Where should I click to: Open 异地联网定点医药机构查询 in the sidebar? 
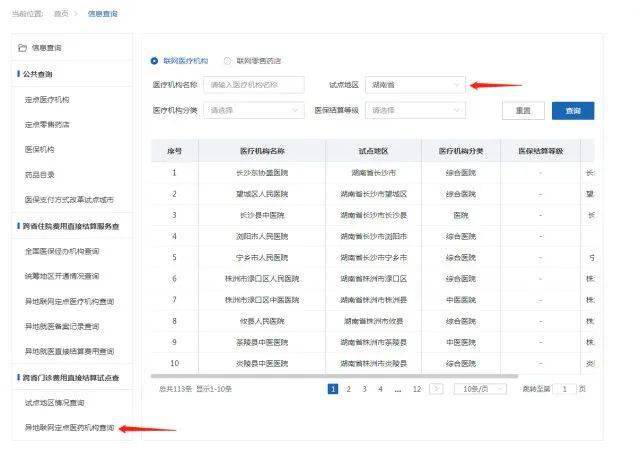pos(64,428)
